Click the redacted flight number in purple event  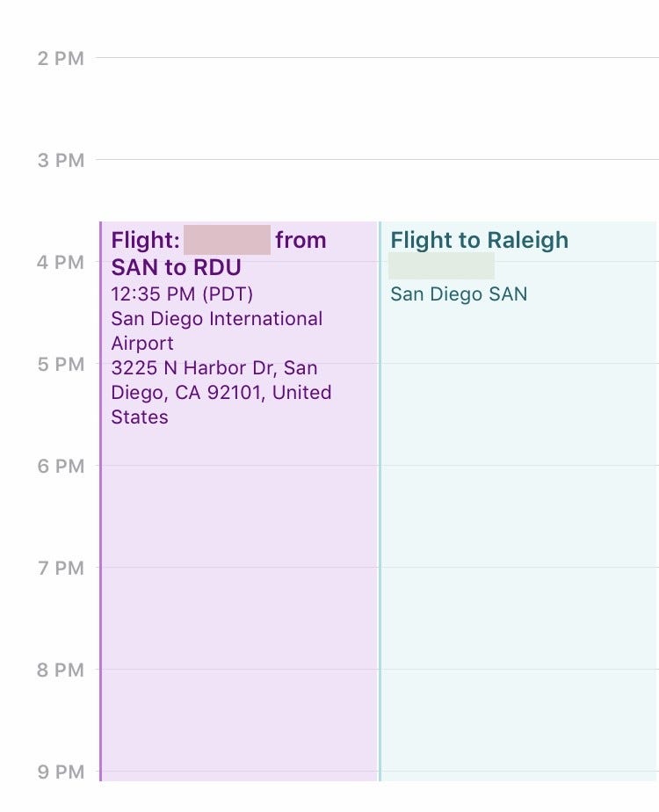click(x=227, y=240)
